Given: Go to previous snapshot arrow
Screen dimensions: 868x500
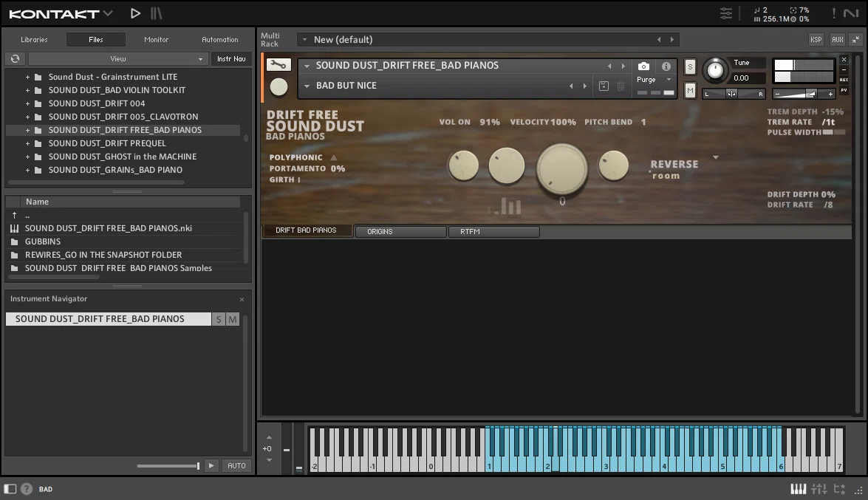Looking at the screenshot, I should click(571, 86).
